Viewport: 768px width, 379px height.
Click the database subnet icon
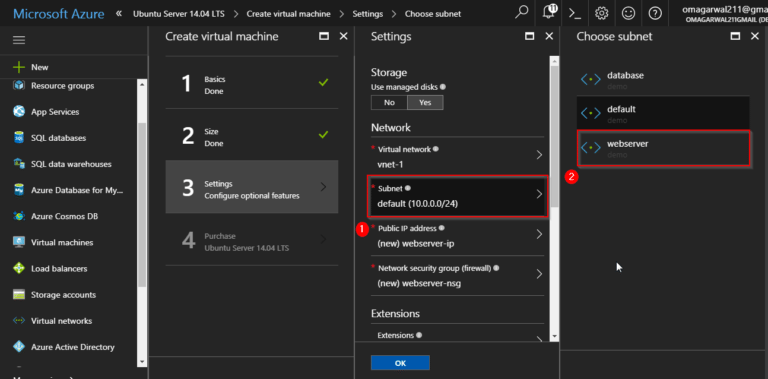591,80
